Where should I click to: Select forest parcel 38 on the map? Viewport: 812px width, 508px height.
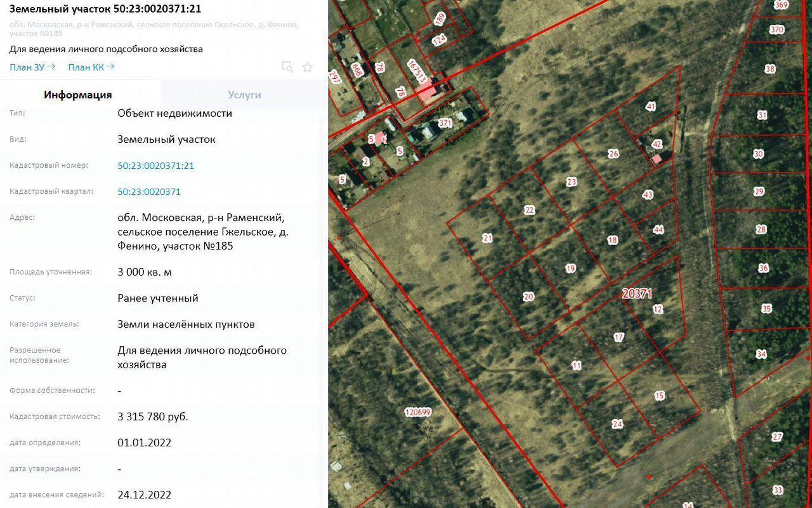pos(770,69)
